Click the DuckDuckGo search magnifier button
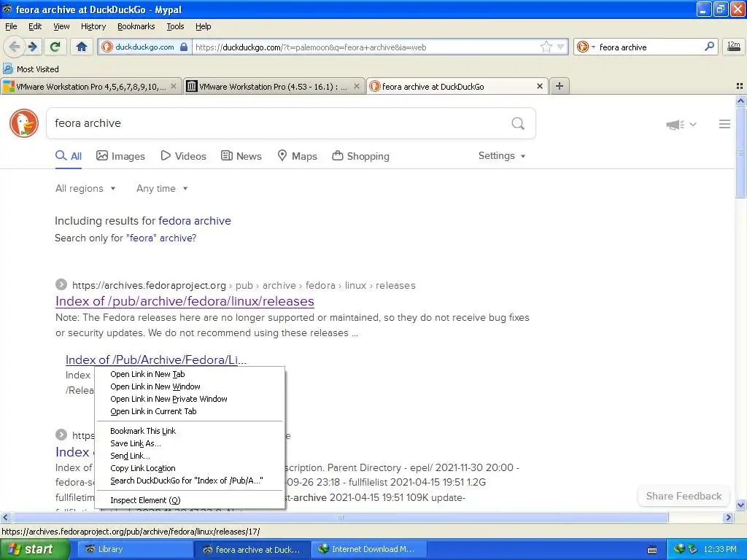This screenshot has height=560, width=747. tap(518, 123)
